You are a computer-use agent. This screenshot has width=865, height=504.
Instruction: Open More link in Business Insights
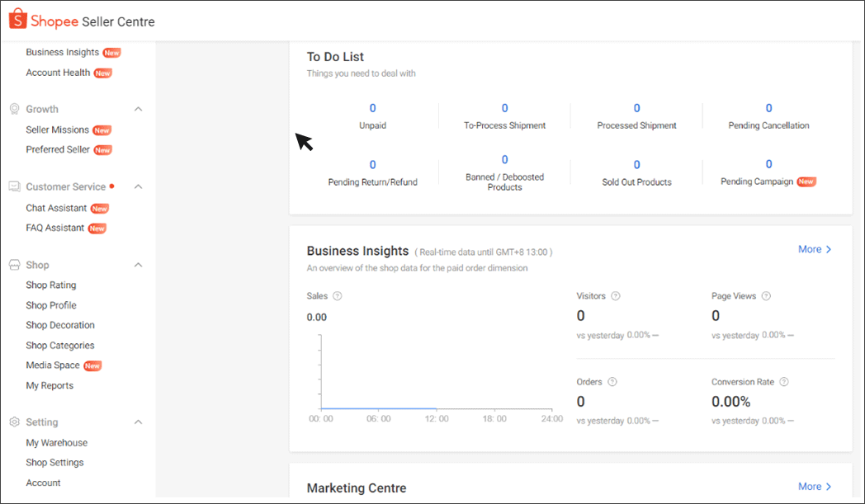(815, 249)
